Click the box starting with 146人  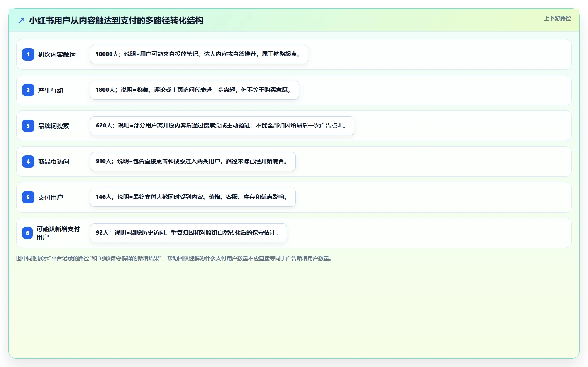(x=193, y=197)
